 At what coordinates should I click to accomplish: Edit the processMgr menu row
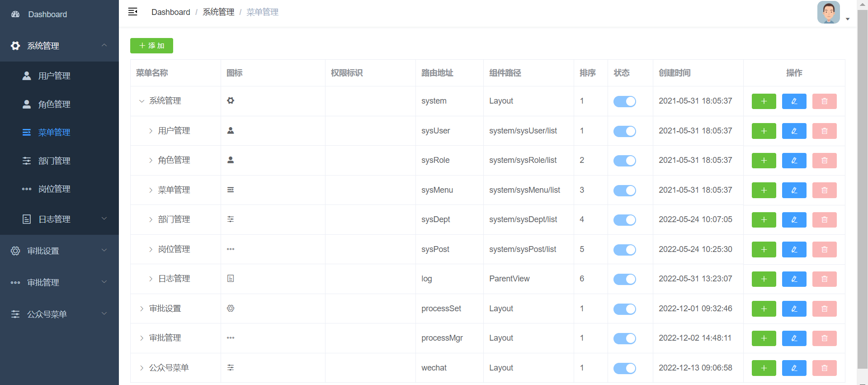[x=794, y=338]
